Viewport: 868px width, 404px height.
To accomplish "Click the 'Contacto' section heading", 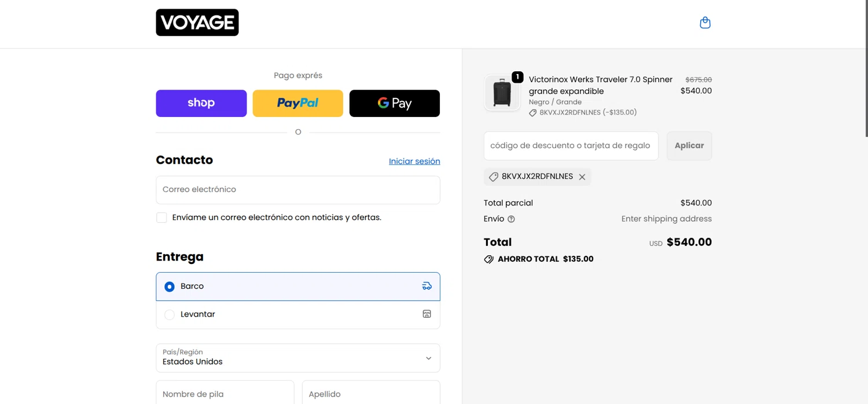I will (185, 160).
